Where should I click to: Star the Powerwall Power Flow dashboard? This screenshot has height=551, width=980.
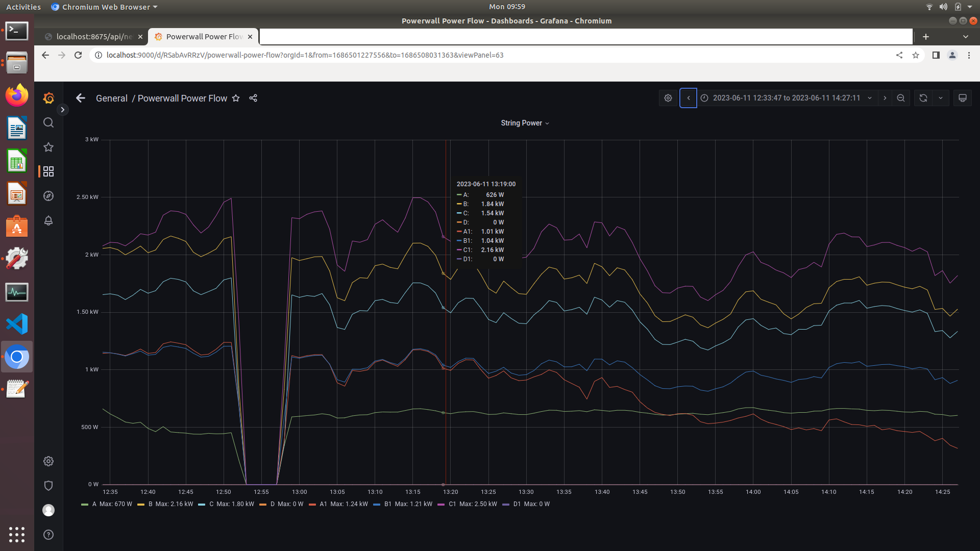click(236, 98)
